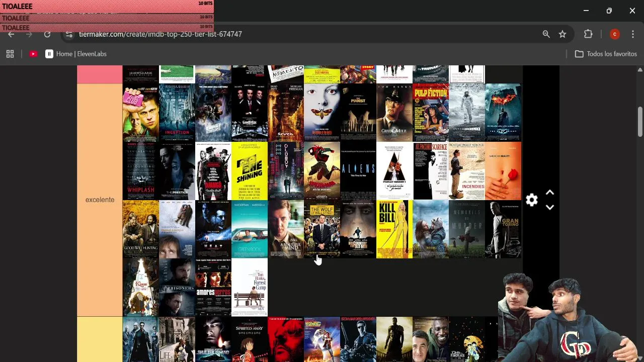Select the Heat poster

click(213, 229)
